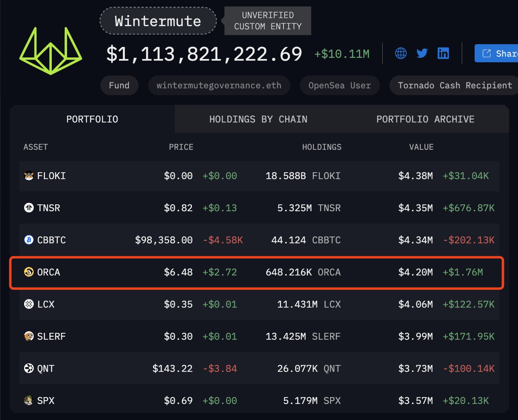Click the SLERF token icon
The height and width of the screenshot is (420, 518).
(29, 336)
